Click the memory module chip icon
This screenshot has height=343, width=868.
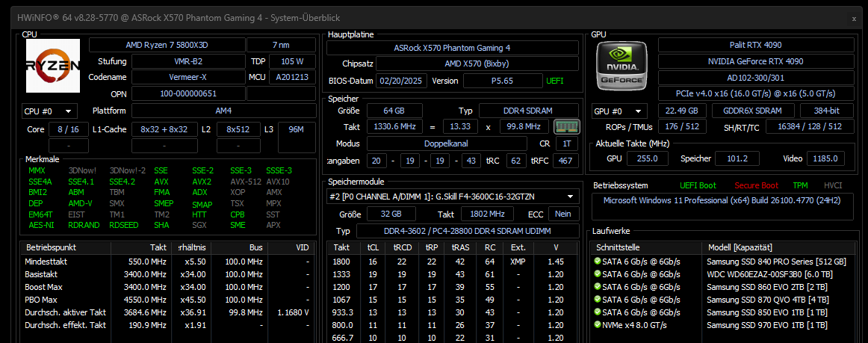click(x=566, y=126)
